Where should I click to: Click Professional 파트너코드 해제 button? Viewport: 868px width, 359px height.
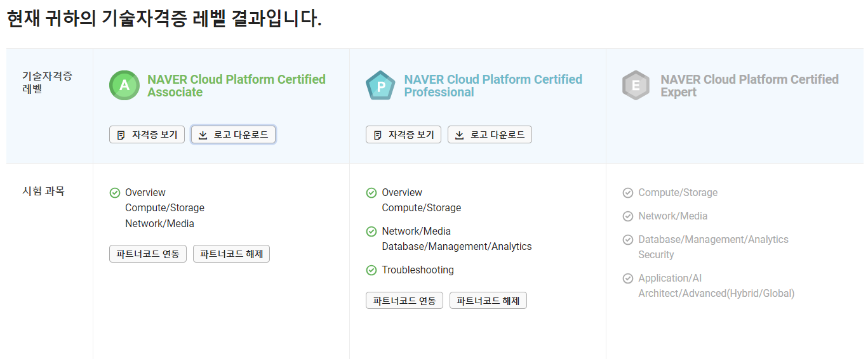click(488, 301)
